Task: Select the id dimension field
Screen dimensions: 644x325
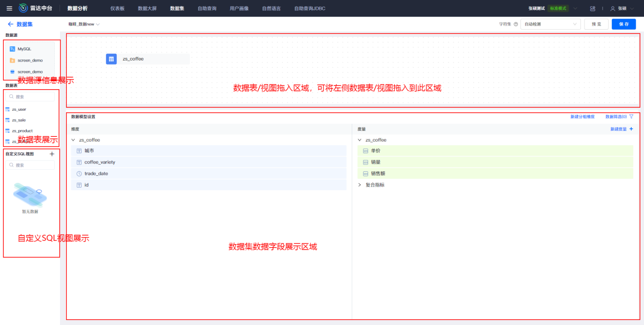Action: click(209, 185)
